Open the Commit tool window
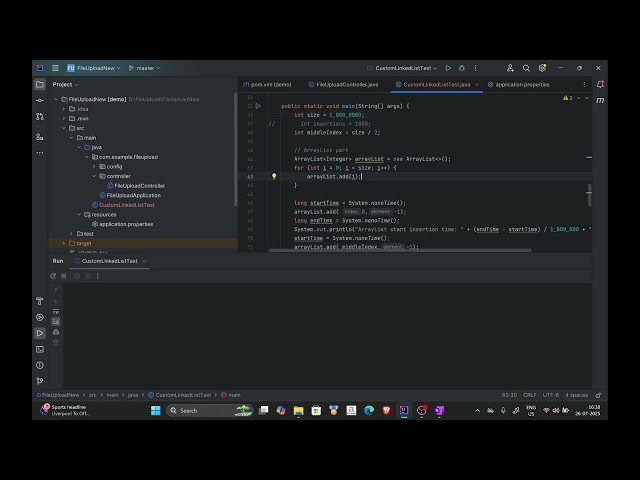This screenshot has width=640, height=480. [40, 100]
